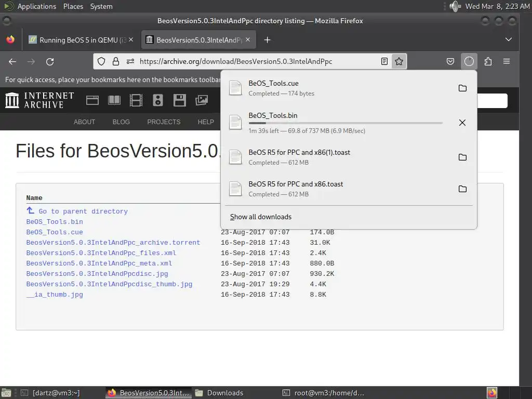The height and width of the screenshot is (399, 532).
Task: Open BeOS_Tools.cue link in file listing
Action: pyautogui.click(x=55, y=232)
